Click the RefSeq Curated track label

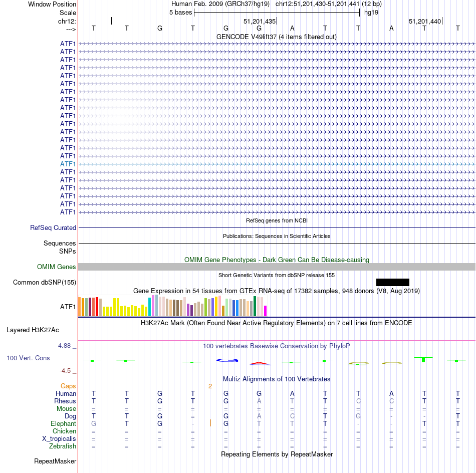pyautogui.click(x=53, y=227)
